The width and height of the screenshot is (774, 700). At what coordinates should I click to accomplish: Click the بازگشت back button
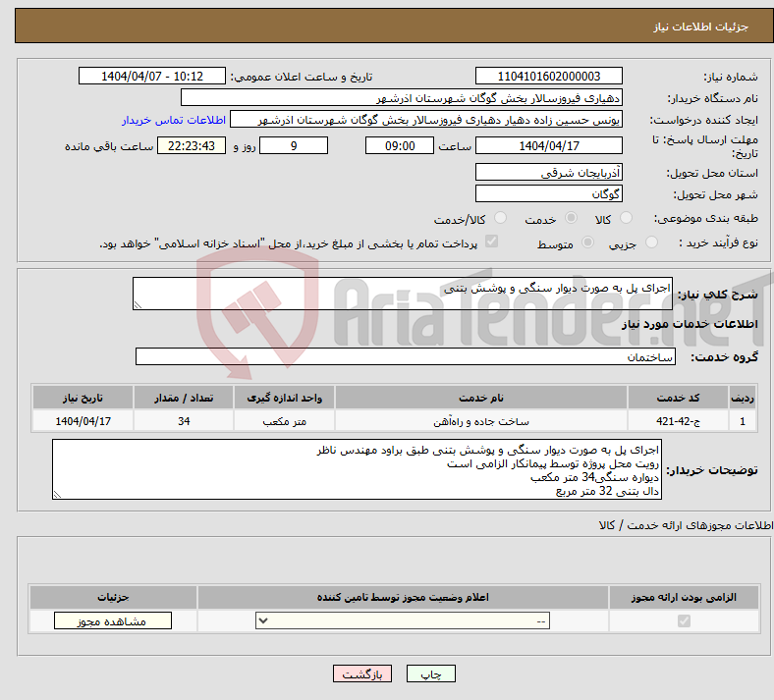[362, 673]
